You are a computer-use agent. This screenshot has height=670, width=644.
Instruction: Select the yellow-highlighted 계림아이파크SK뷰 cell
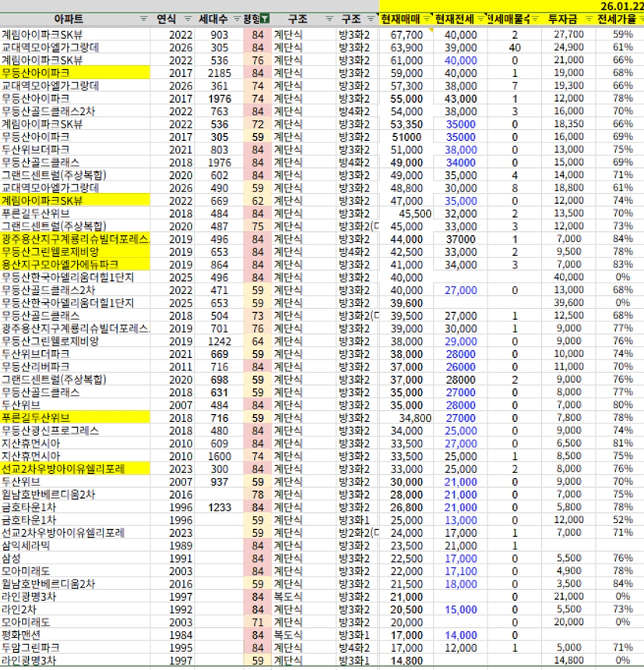tap(76, 201)
